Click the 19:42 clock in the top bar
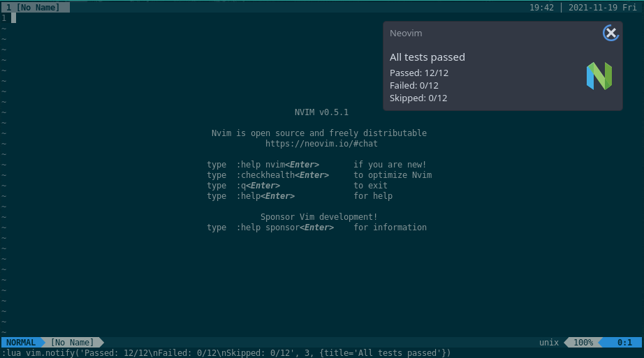 click(x=541, y=8)
